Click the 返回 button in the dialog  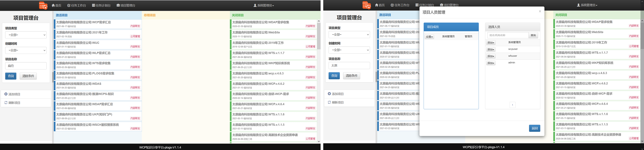click(x=535, y=128)
